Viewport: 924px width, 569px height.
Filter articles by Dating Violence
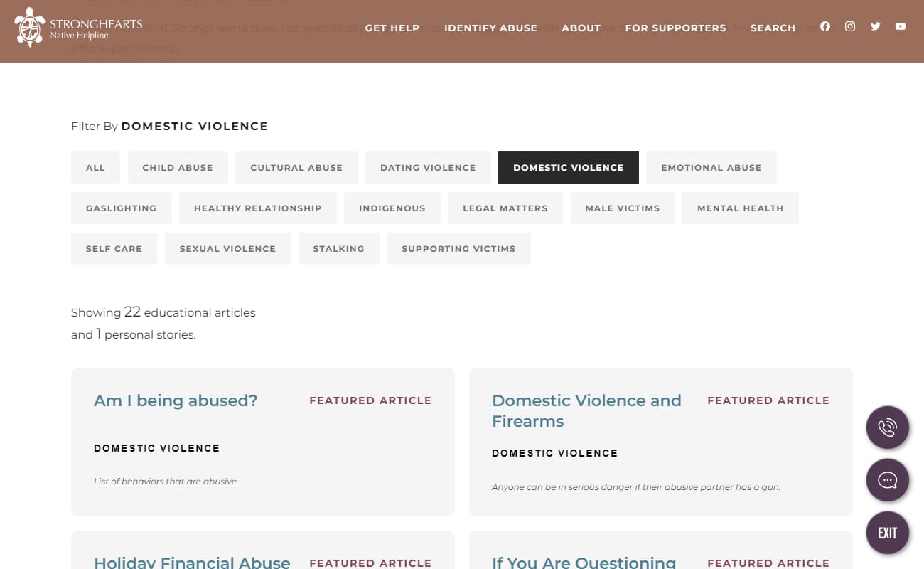tap(428, 167)
